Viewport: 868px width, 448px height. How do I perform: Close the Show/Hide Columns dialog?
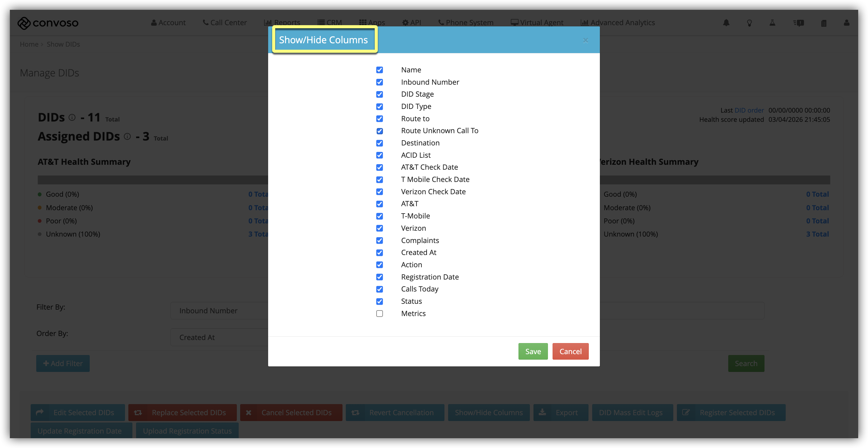pyautogui.click(x=586, y=41)
